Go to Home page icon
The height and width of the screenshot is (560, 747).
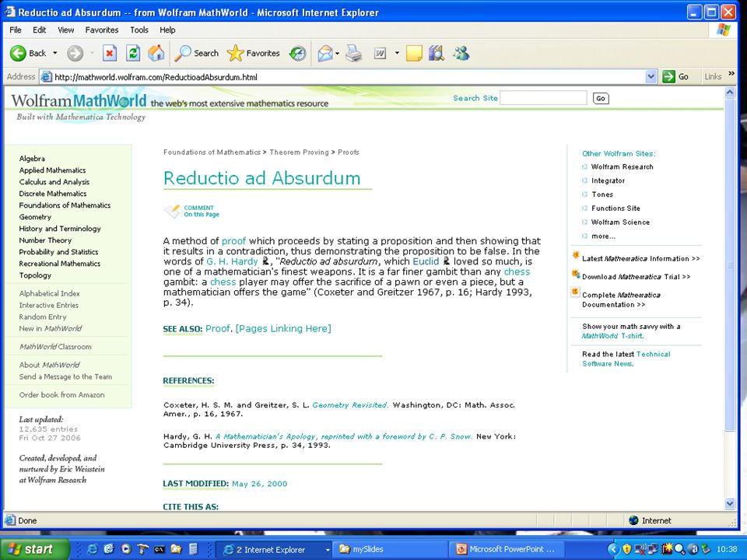(x=156, y=54)
